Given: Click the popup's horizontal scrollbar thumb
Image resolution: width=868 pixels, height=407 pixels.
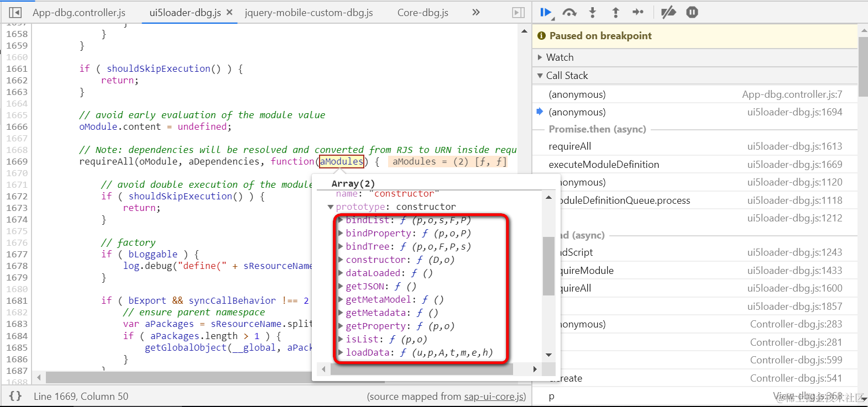Looking at the screenshot, I should 421,369.
